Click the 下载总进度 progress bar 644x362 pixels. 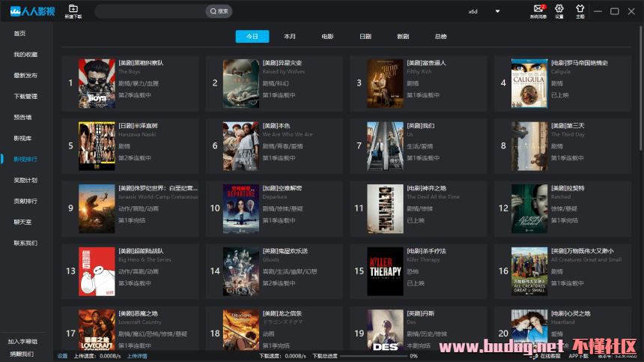pos(373,356)
